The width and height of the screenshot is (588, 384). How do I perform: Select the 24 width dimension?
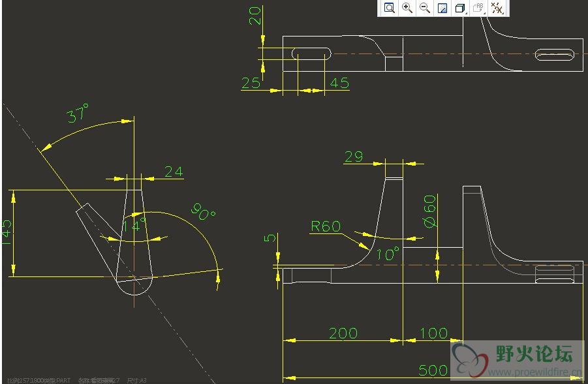pyautogui.click(x=174, y=171)
